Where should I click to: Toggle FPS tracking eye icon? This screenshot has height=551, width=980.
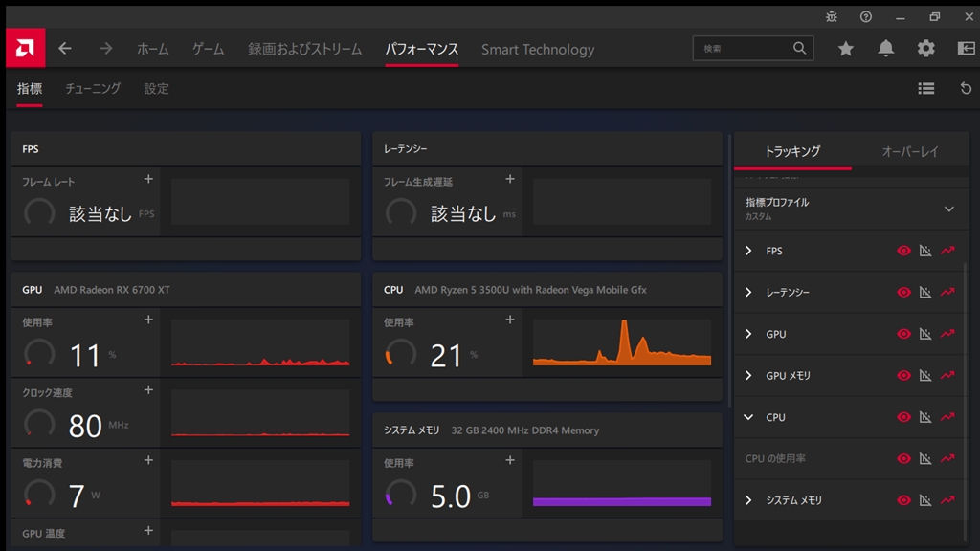click(903, 251)
